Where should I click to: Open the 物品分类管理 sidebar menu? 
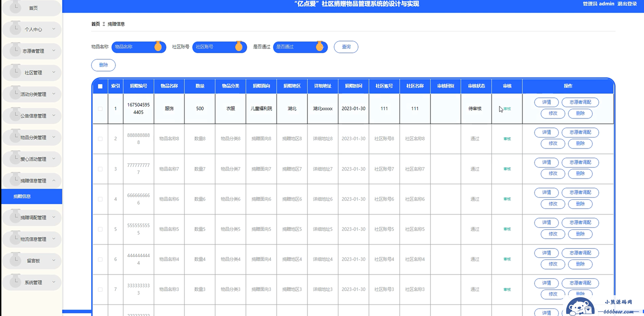(x=31, y=138)
